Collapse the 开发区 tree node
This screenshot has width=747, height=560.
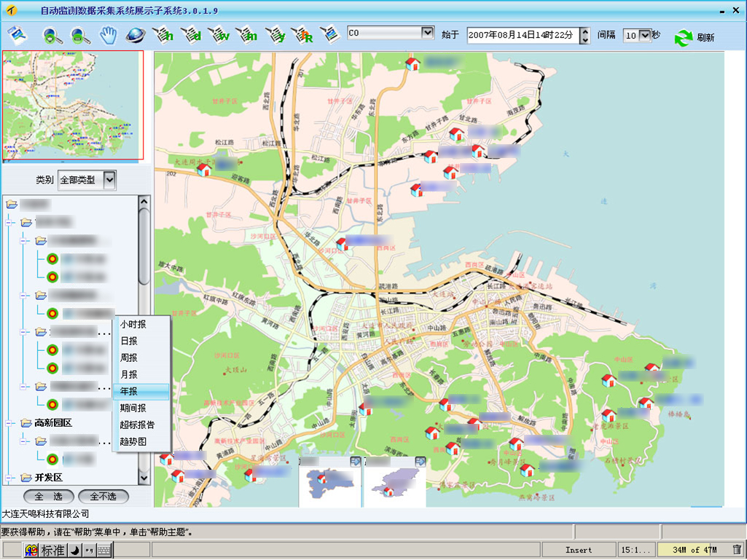[x=9, y=478]
